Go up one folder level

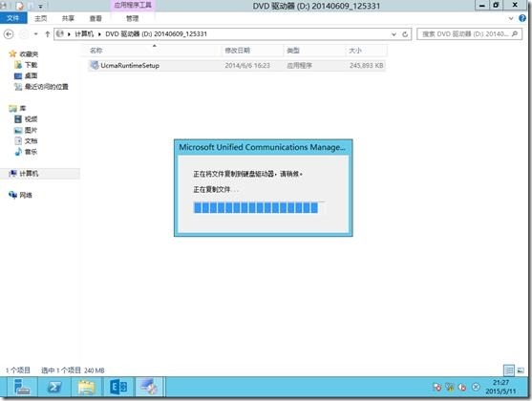pos(48,34)
